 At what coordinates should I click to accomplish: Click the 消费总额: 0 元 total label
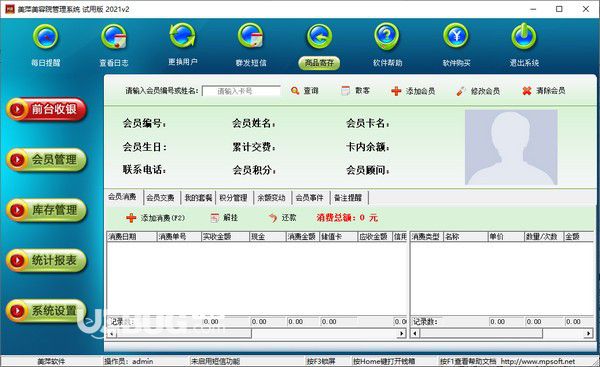click(x=347, y=218)
